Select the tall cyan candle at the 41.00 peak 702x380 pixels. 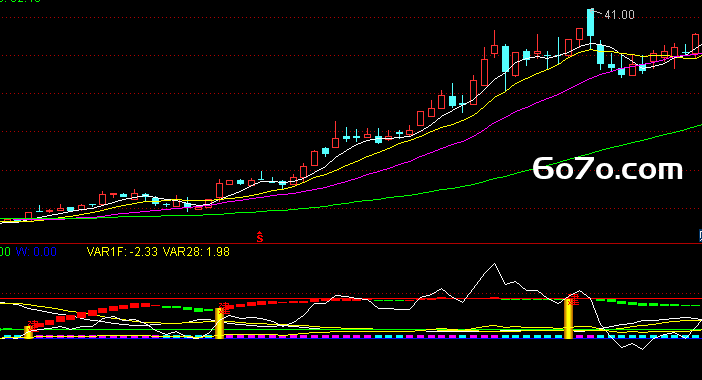click(x=591, y=23)
